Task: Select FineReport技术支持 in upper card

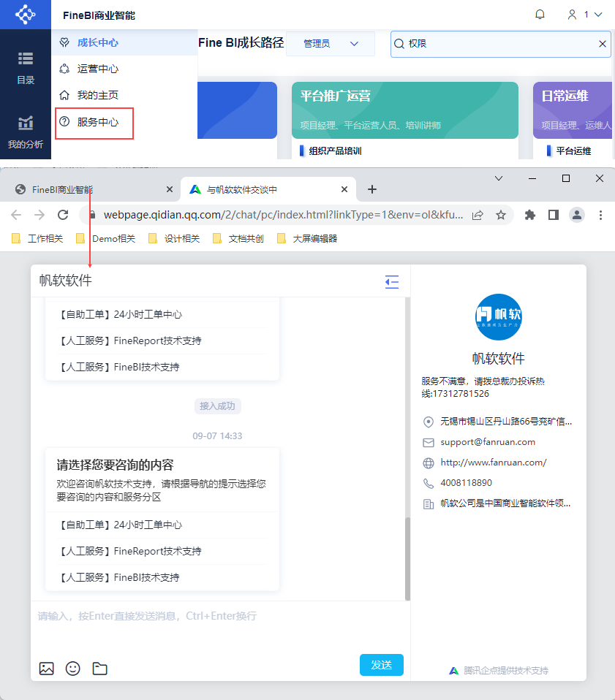Action: pyautogui.click(x=162, y=341)
